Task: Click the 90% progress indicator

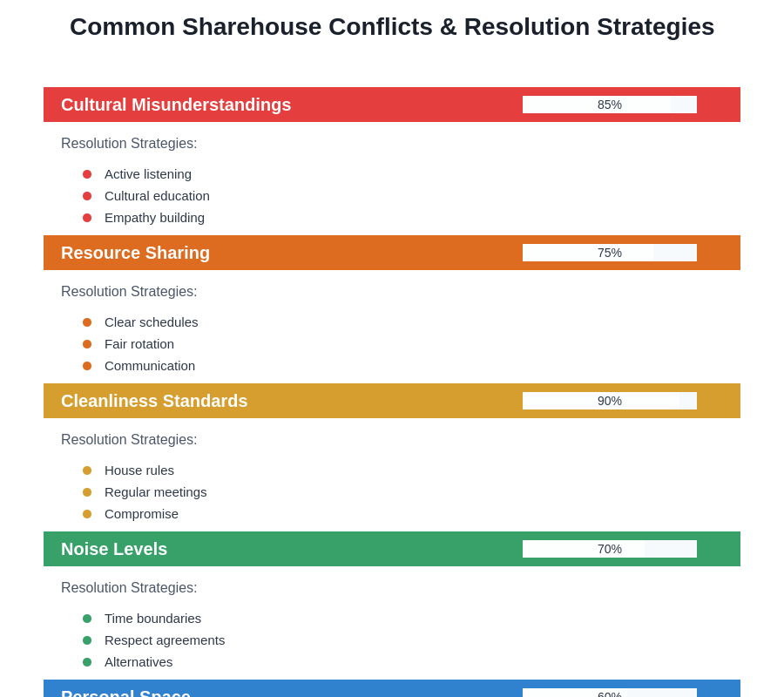Action: coord(610,401)
